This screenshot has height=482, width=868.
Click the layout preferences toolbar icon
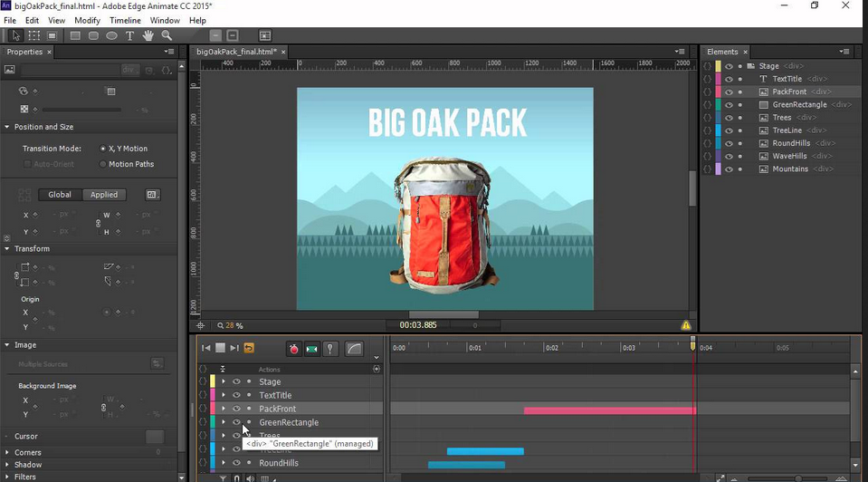pos(265,35)
